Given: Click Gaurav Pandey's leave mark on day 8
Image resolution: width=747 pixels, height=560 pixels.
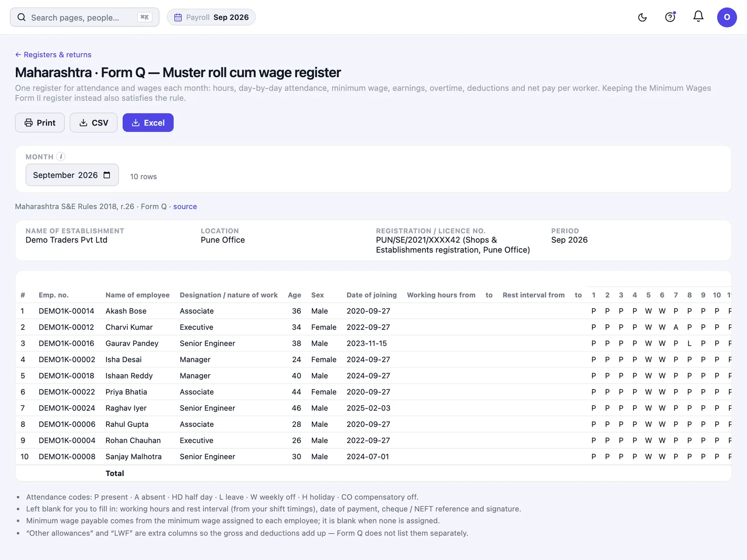Looking at the screenshot, I should (690, 343).
